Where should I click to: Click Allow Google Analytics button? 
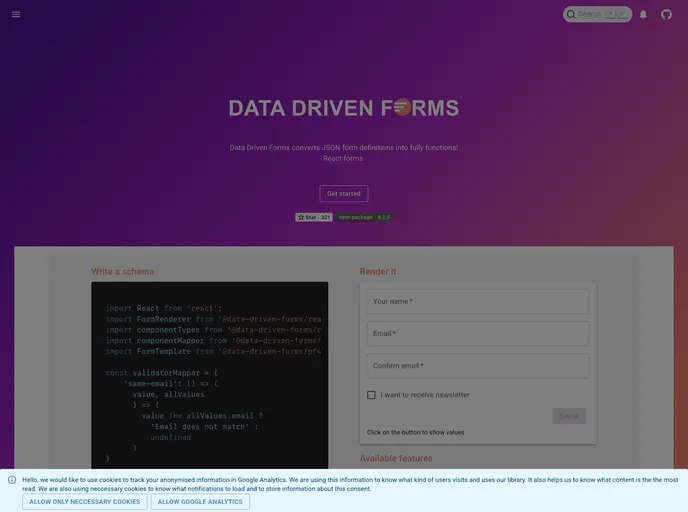coord(200,501)
